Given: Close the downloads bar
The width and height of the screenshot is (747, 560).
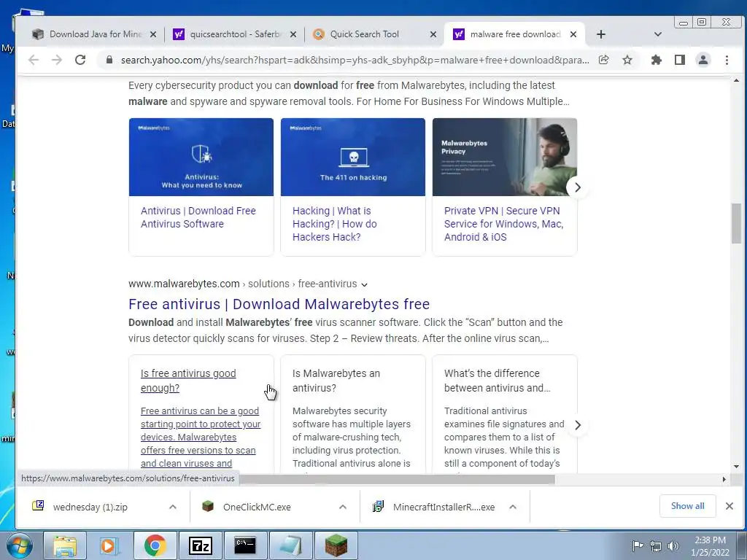Looking at the screenshot, I should [729, 506].
